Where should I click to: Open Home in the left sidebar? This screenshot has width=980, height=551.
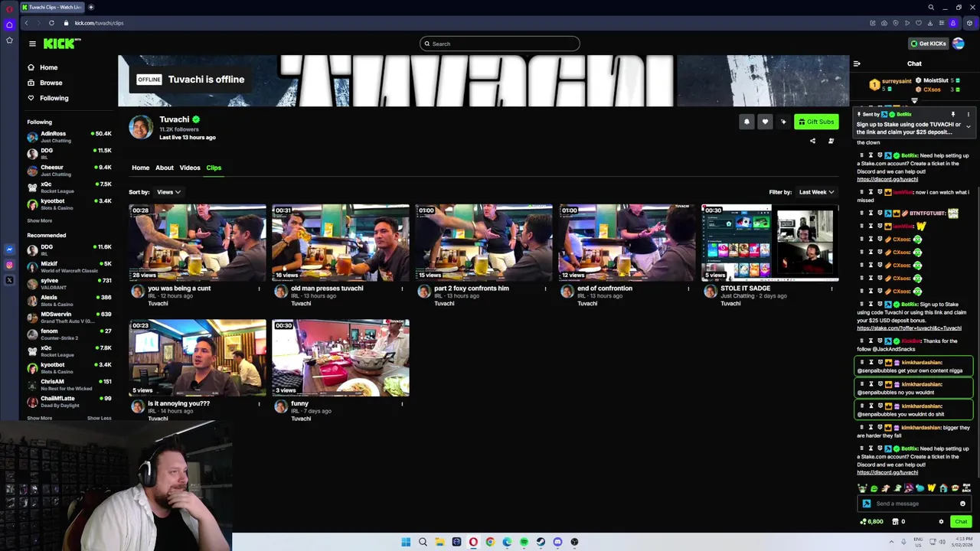point(42,67)
